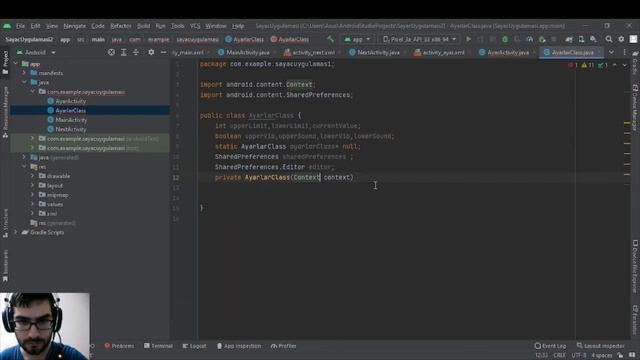Open the Navigate menu
The height and width of the screenshot is (360, 640).
pyautogui.click(x=75, y=26)
